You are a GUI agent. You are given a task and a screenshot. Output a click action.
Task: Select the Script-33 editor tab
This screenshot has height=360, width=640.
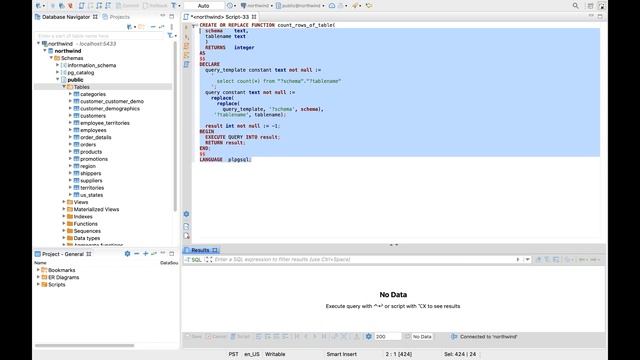pos(220,17)
